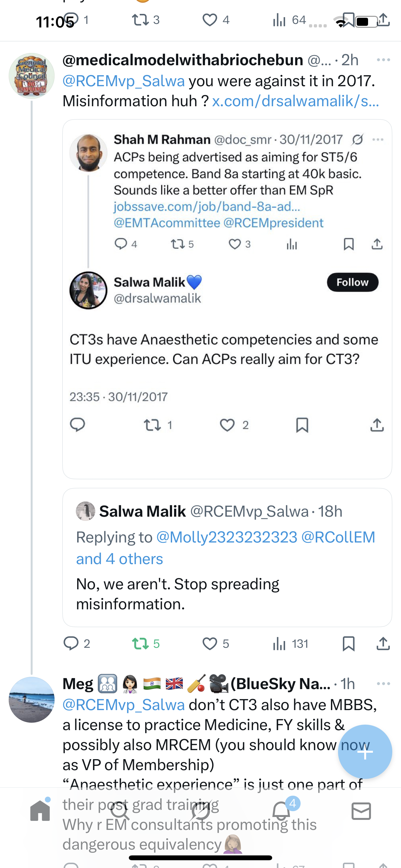Open the Notifications bell tab
This screenshot has height=868, width=401.
point(281,811)
